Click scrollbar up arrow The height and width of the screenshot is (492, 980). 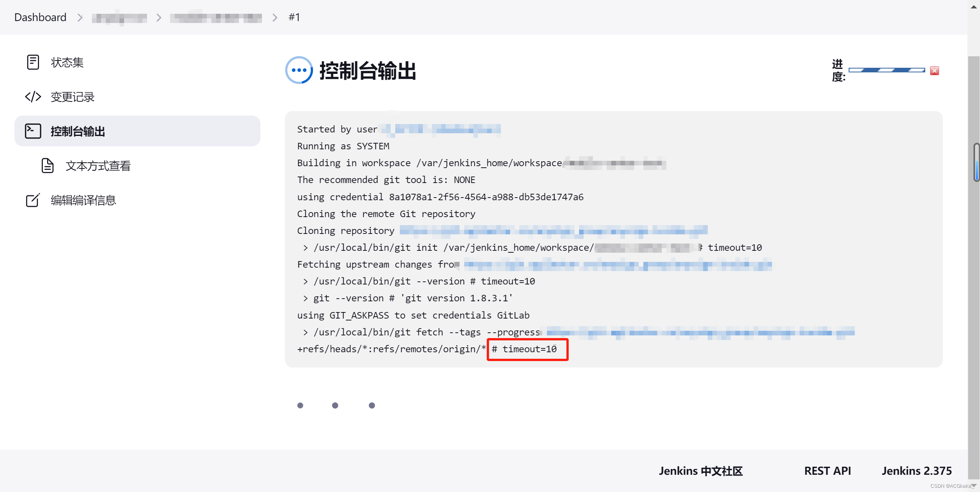[973, 7]
